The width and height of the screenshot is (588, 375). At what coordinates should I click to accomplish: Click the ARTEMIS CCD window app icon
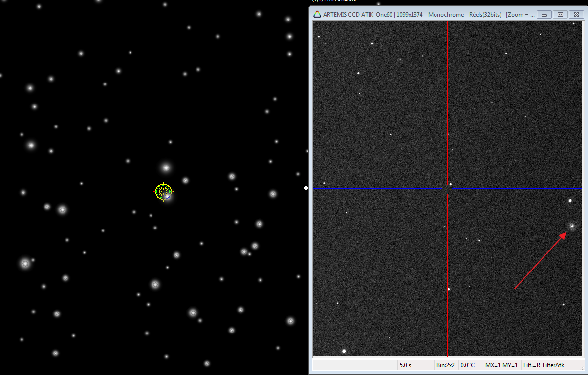[317, 14]
